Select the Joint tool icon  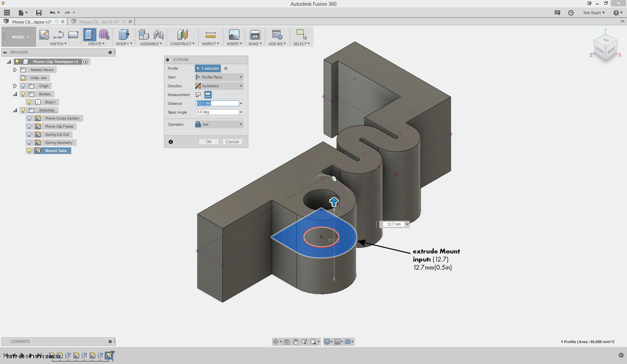tap(158, 35)
